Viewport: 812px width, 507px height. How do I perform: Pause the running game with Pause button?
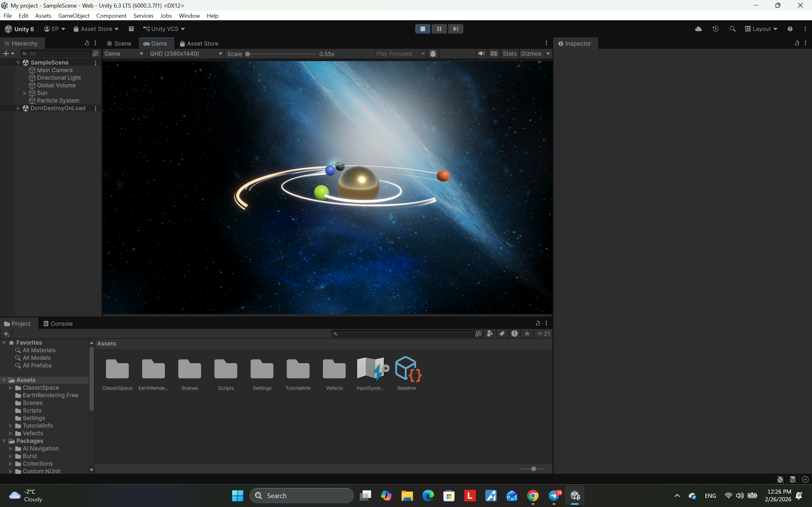439,29
